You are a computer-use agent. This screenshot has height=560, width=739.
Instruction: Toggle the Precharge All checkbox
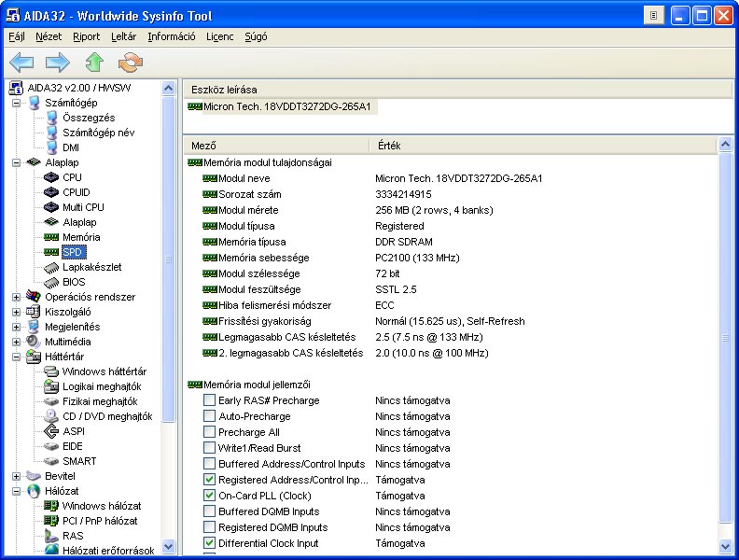(209, 432)
